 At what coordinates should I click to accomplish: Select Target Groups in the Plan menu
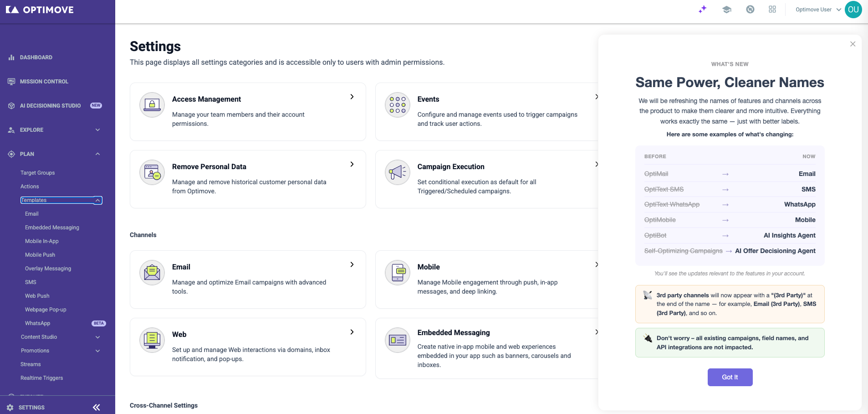pos(37,173)
